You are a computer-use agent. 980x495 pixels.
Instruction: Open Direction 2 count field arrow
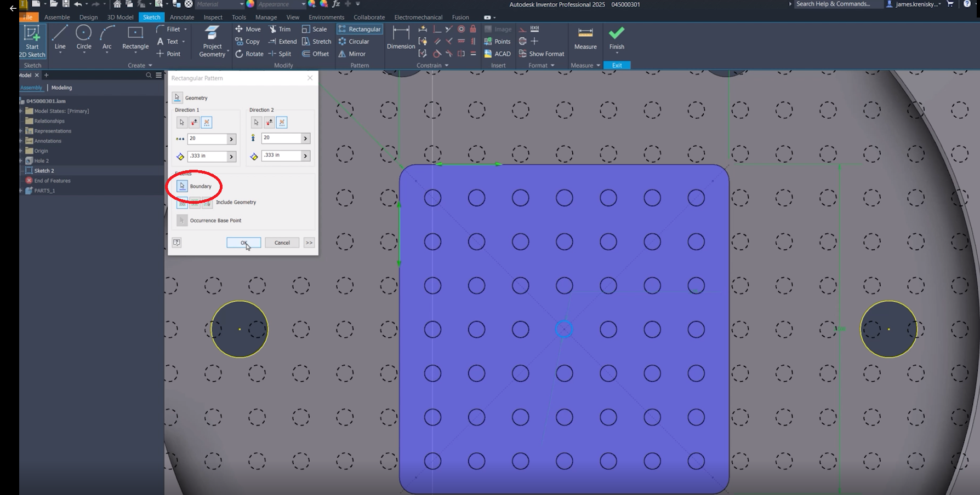pyautogui.click(x=306, y=139)
